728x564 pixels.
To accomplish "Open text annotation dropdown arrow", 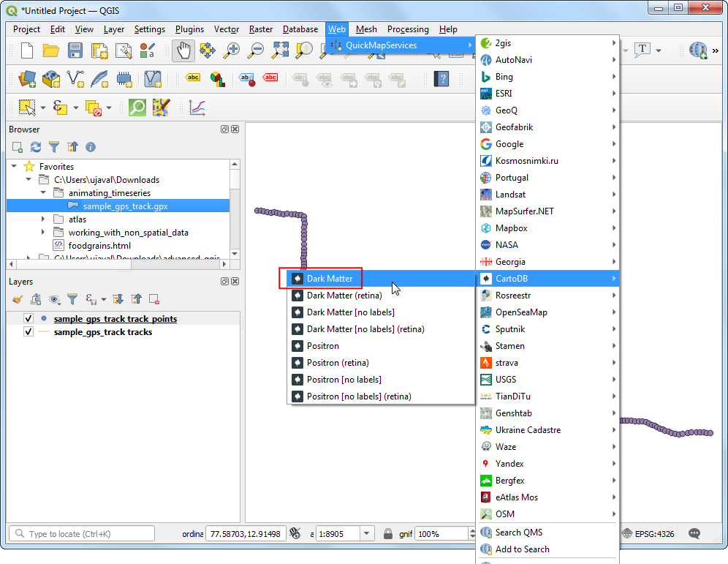I will [x=659, y=50].
